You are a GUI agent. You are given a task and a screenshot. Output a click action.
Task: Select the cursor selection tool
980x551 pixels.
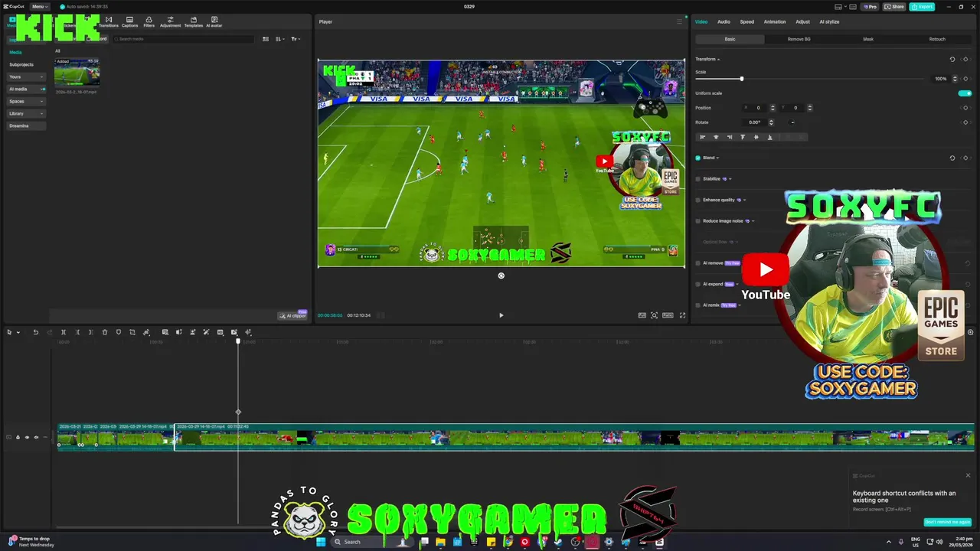click(9, 332)
